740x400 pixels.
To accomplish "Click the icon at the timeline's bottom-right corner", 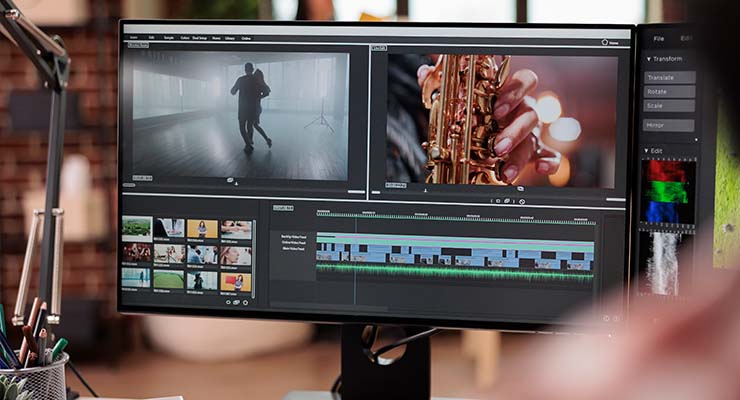I will (x=605, y=318).
